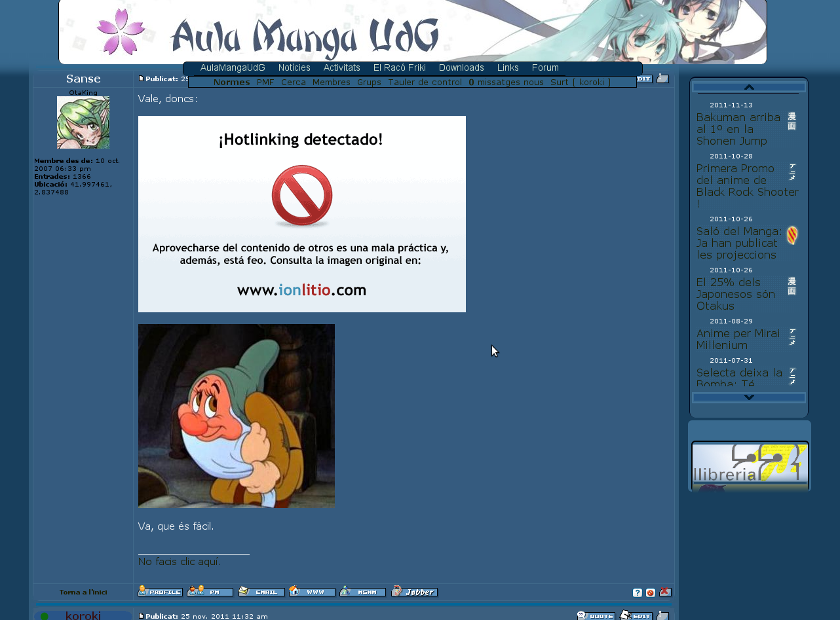The height and width of the screenshot is (620, 840).
Task: Open Saló del Manga projeccions headline
Action: tap(738, 243)
